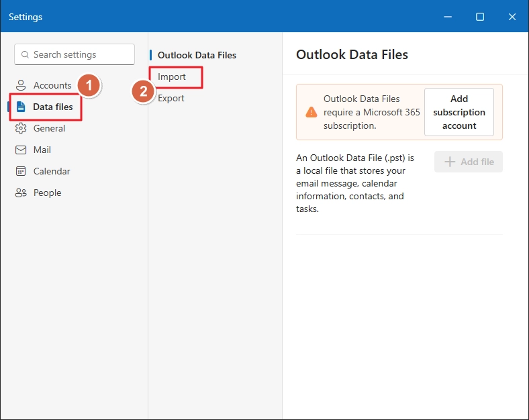Viewport: 529px width, 420px height.
Task: Open Mail settings
Action: click(44, 150)
